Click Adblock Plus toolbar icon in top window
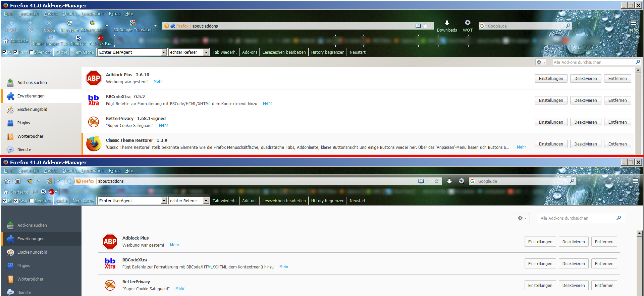Screen dimensions: 644x296 101,38
